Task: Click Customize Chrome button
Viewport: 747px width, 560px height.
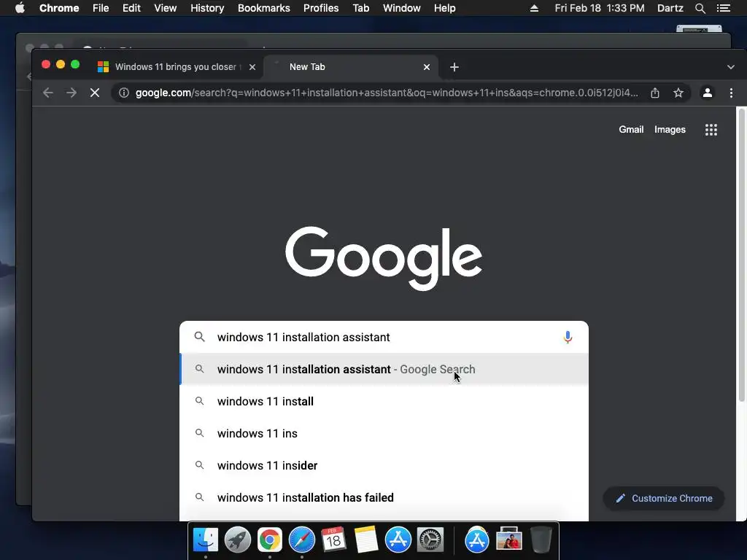Action: tap(664, 498)
